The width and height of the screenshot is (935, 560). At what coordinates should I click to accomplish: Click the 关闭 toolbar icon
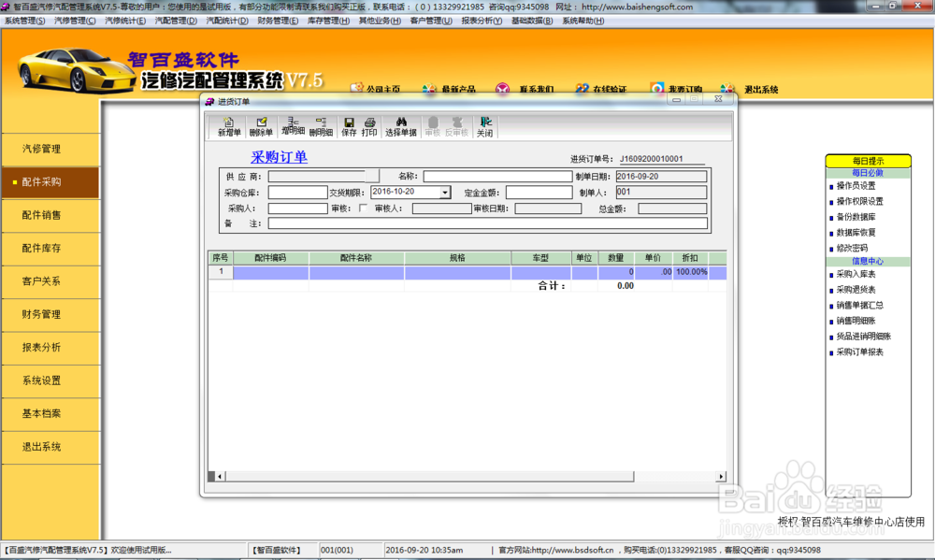(484, 127)
